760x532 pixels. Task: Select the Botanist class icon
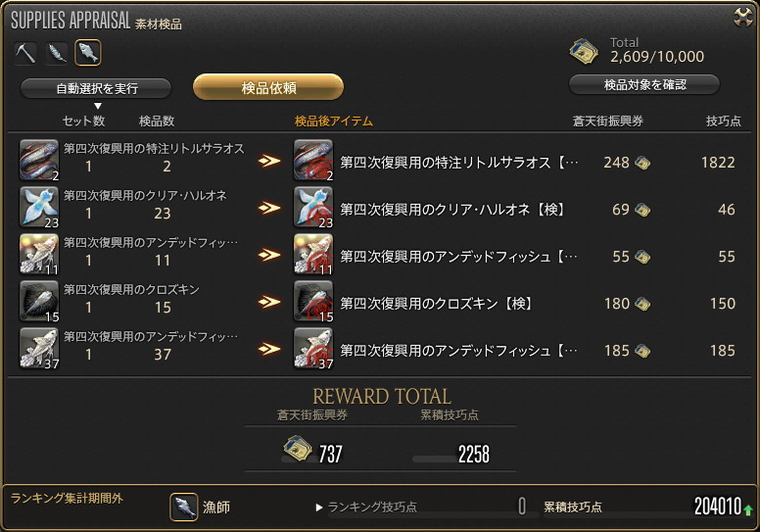pyautogui.click(x=57, y=52)
